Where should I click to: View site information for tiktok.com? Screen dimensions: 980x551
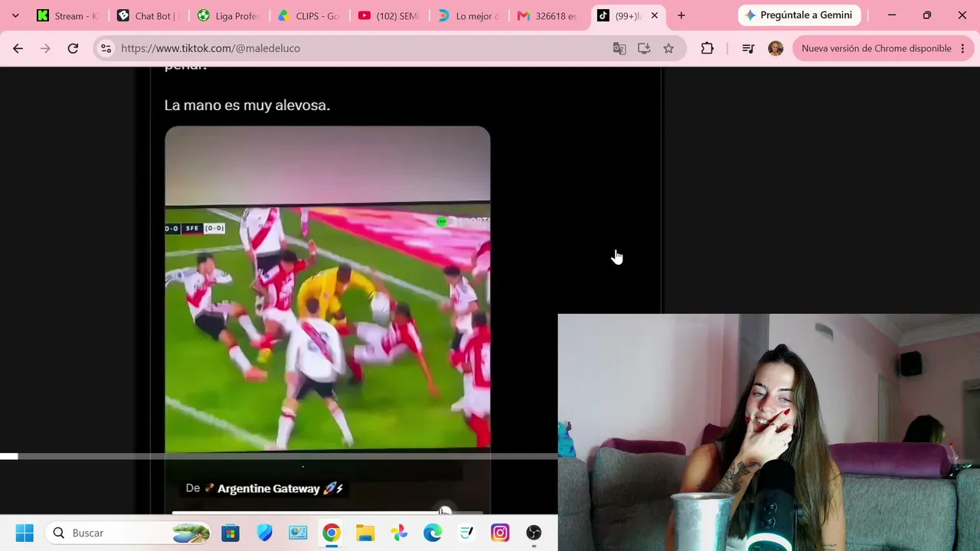pyautogui.click(x=106, y=48)
